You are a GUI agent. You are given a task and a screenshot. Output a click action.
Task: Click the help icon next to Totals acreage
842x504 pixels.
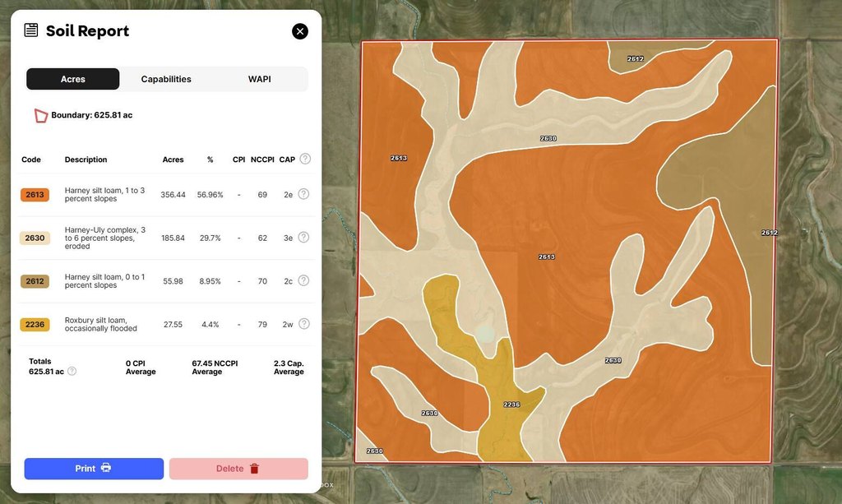point(72,371)
